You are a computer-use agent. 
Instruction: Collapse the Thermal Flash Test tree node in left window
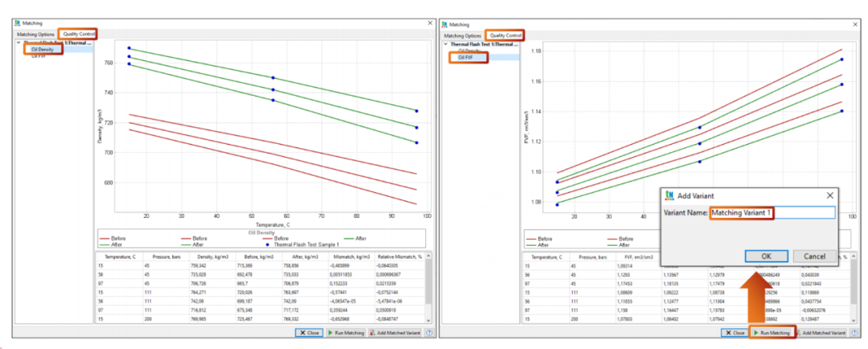click(19, 43)
